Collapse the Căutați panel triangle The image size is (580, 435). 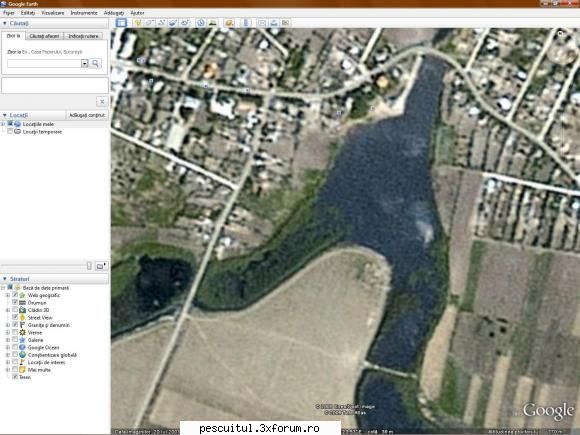tap(5, 23)
